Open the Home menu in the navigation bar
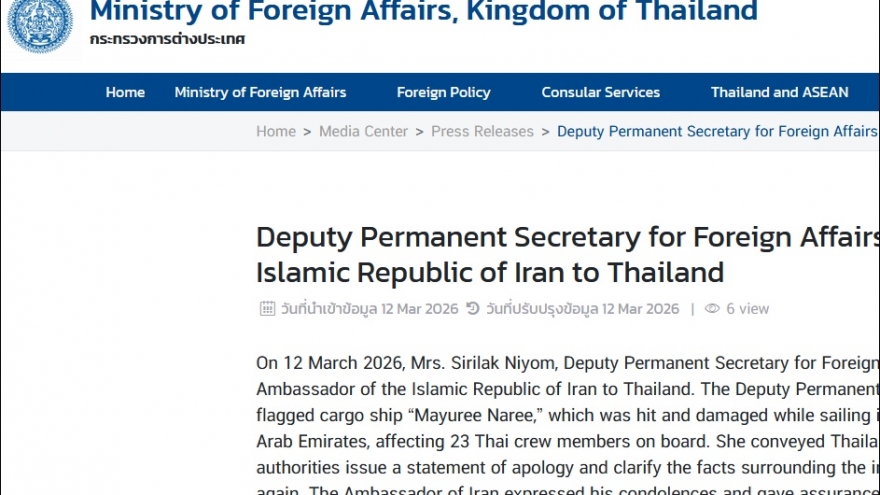The image size is (880, 495). (x=125, y=92)
